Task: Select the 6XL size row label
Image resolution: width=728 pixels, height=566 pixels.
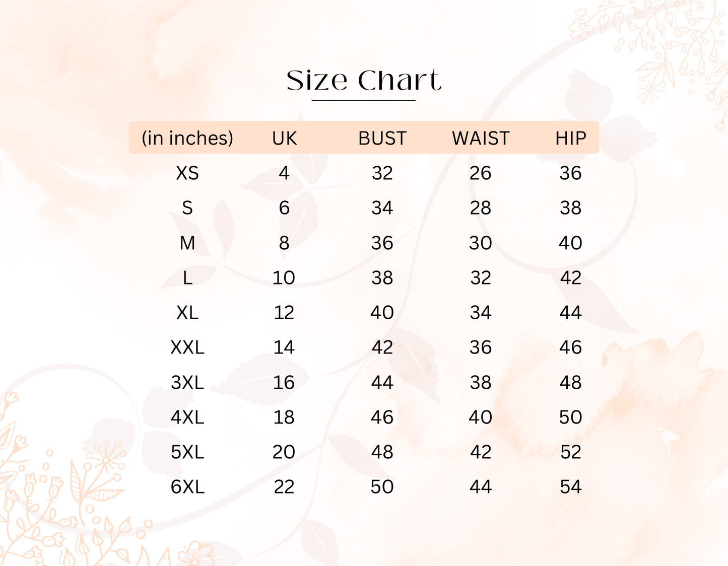Action: [x=187, y=487]
